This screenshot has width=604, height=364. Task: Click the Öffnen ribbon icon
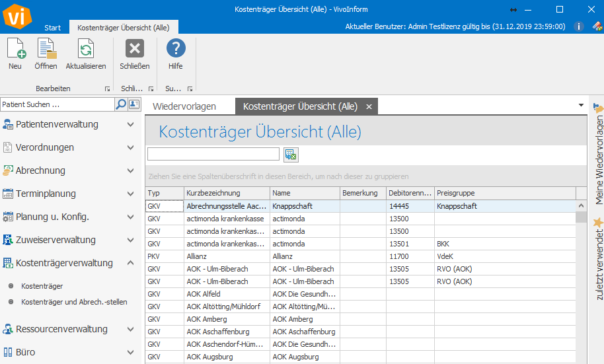[46, 48]
